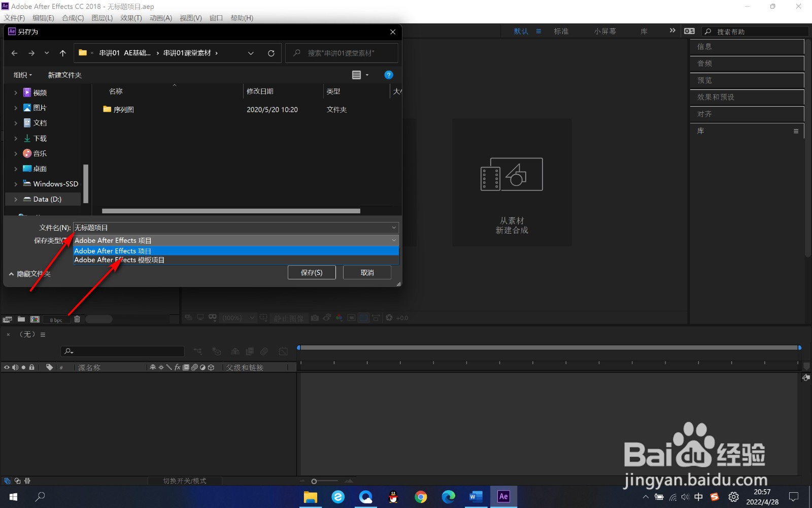Open the recent locations dropdown arrow
The width and height of the screenshot is (812, 508).
click(x=47, y=53)
